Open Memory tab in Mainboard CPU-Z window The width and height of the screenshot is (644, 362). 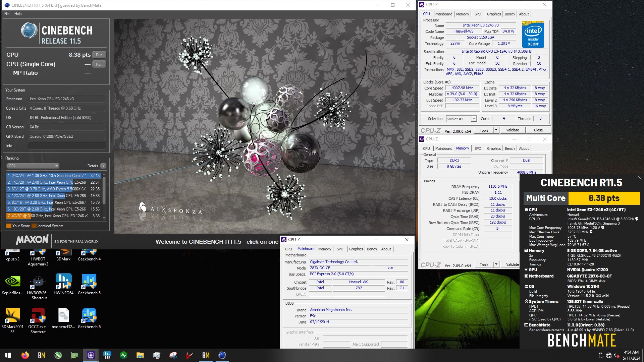click(x=324, y=249)
